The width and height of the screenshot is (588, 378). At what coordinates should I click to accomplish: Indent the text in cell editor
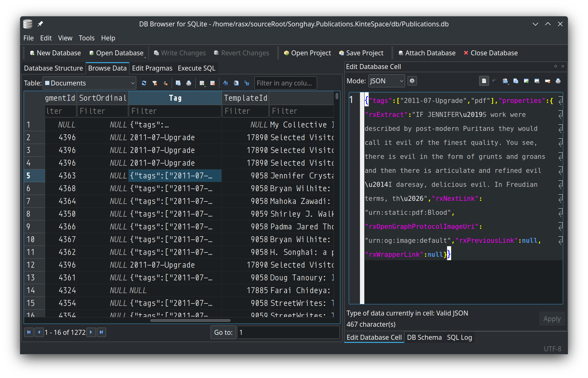coord(495,81)
